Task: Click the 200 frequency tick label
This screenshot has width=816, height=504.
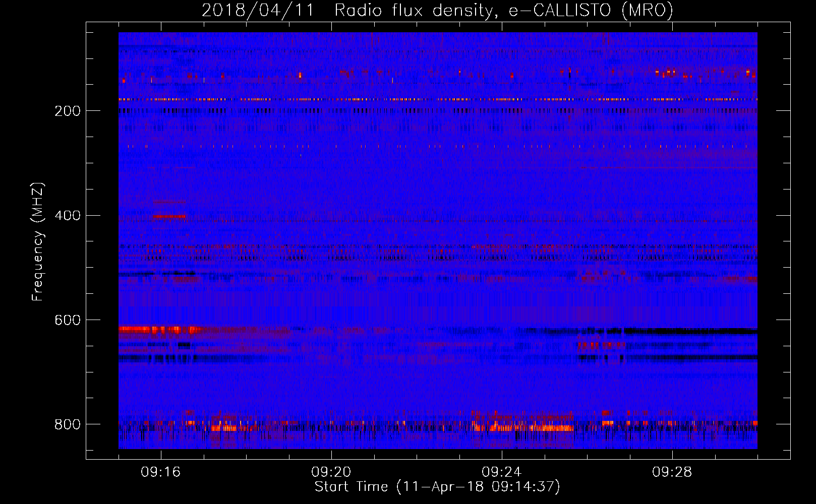Action: 68,111
